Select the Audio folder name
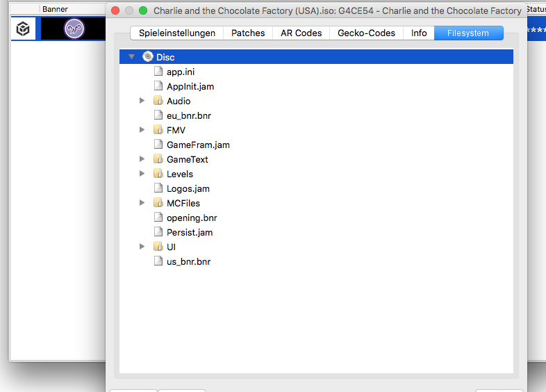The width and height of the screenshot is (546, 392). [x=179, y=101]
